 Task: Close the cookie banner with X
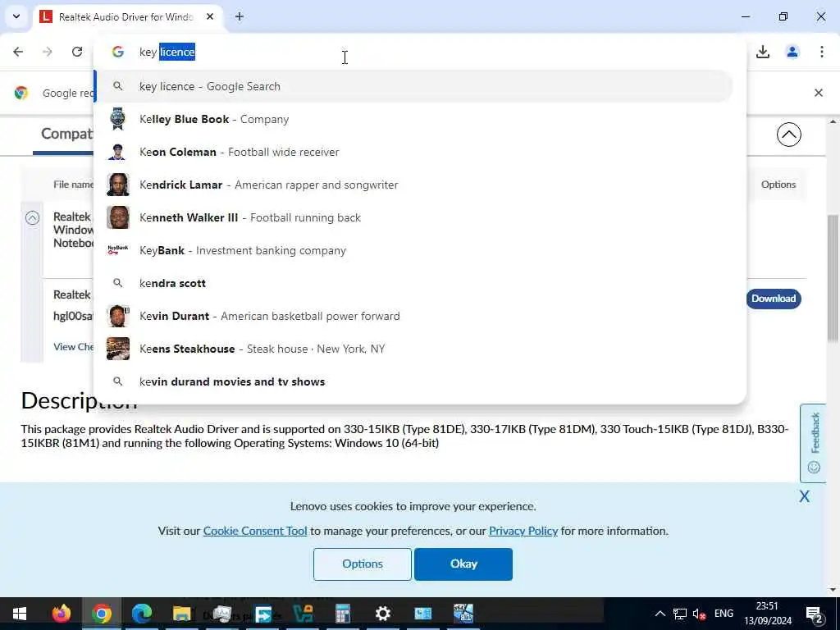click(804, 496)
